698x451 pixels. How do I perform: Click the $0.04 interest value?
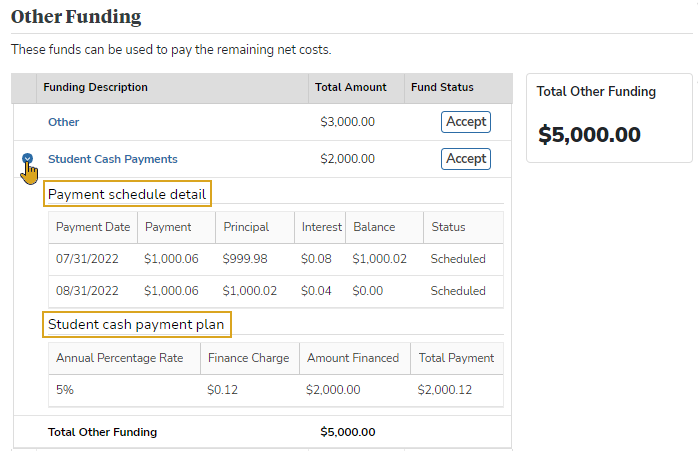pyautogui.click(x=316, y=291)
